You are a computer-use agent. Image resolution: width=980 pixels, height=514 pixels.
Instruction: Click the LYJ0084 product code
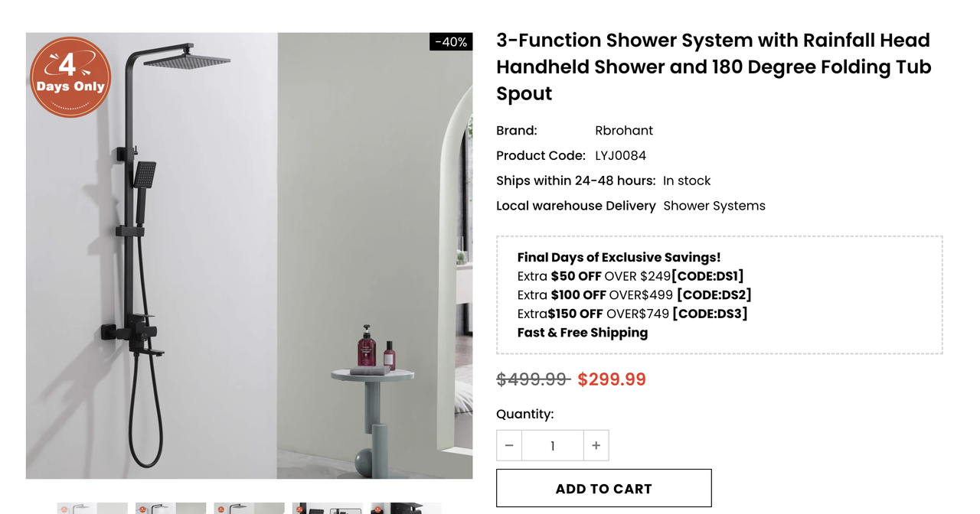click(621, 155)
